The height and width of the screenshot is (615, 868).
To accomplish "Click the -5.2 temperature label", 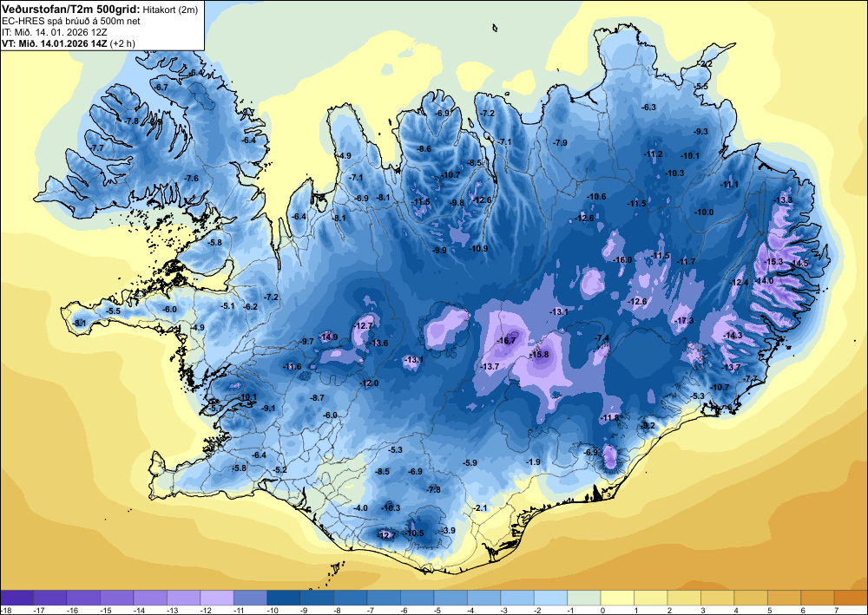I will coord(280,470).
